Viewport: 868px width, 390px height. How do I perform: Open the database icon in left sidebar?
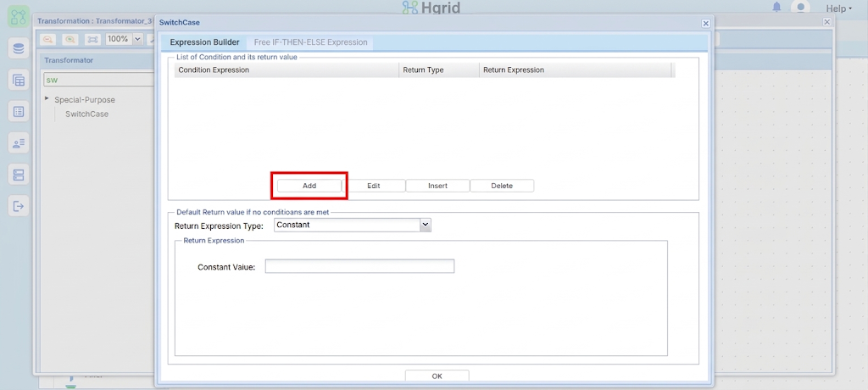19,49
